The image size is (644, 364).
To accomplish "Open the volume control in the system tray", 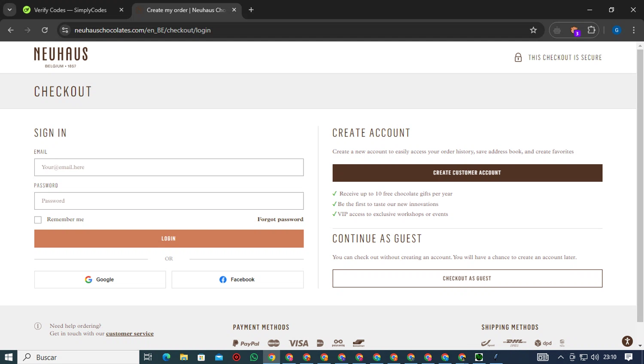I will click(595, 357).
